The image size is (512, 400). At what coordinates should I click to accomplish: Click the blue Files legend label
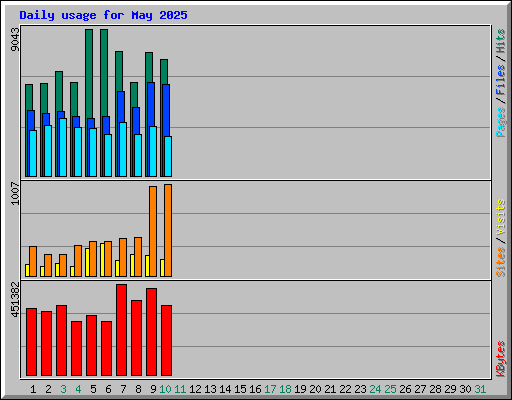[501, 80]
